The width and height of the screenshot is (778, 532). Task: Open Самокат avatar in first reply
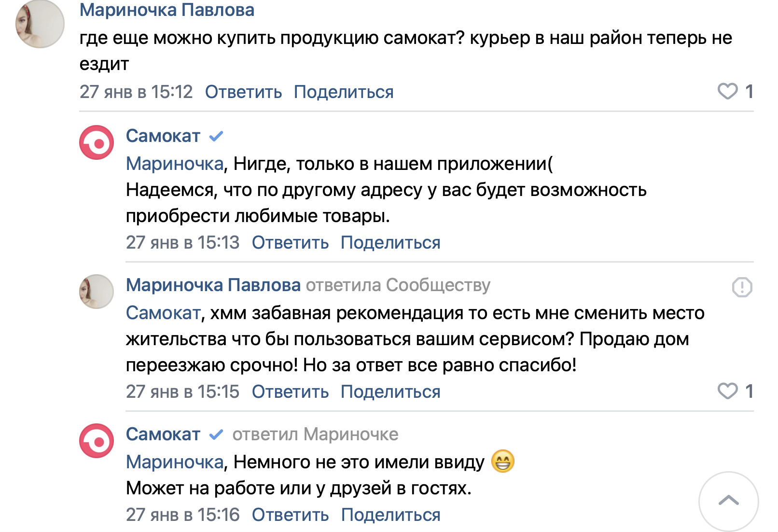click(x=97, y=143)
